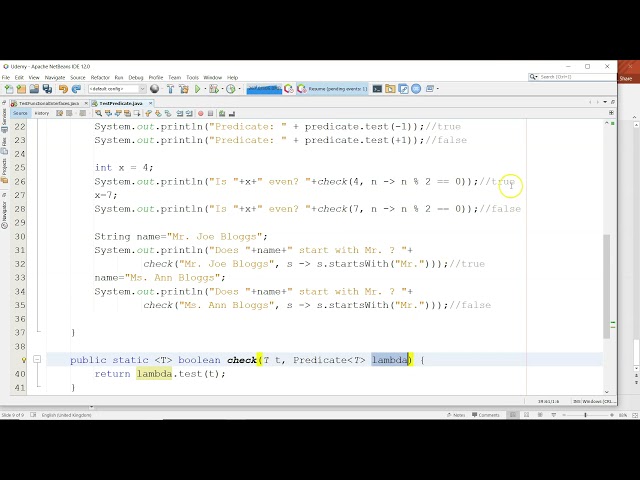Viewport: 640px width, 480px height.
Task: Open the Debug Project dropdown arrow
Action: point(222,89)
